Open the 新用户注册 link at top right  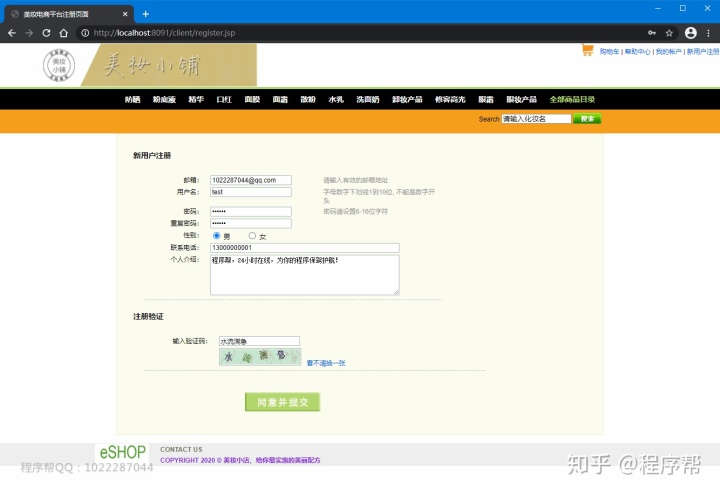click(703, 51)
